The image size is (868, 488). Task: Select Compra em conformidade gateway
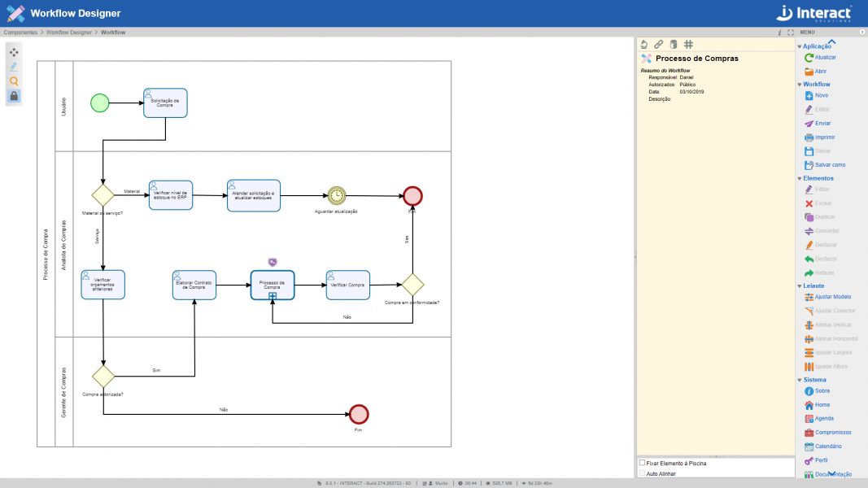coord(412,285)
